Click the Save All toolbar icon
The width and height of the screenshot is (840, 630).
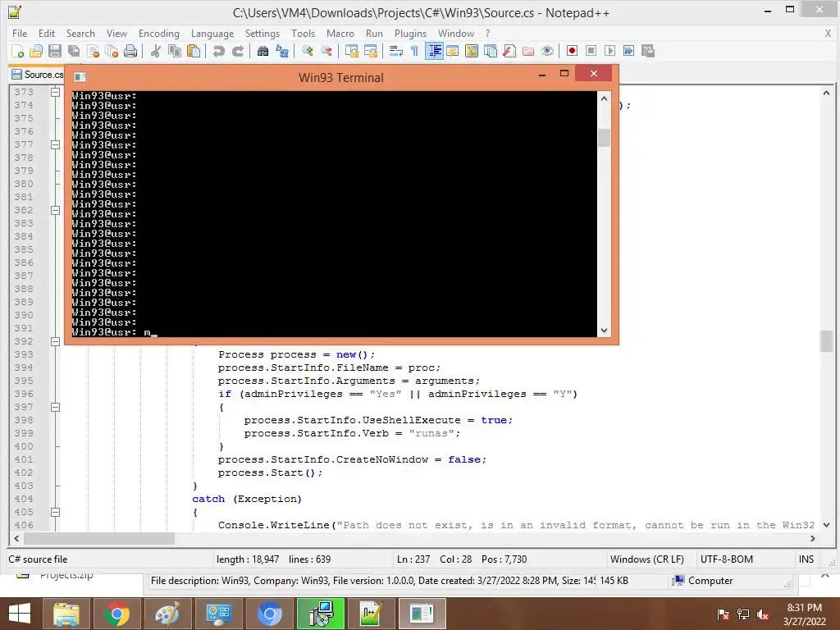tap(74, 51)
